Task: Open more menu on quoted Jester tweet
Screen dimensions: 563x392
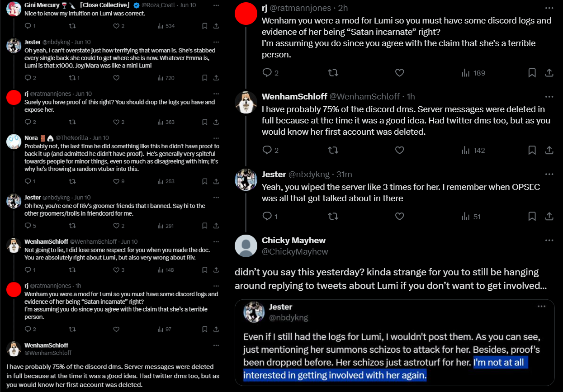Action: pos(541,307)
